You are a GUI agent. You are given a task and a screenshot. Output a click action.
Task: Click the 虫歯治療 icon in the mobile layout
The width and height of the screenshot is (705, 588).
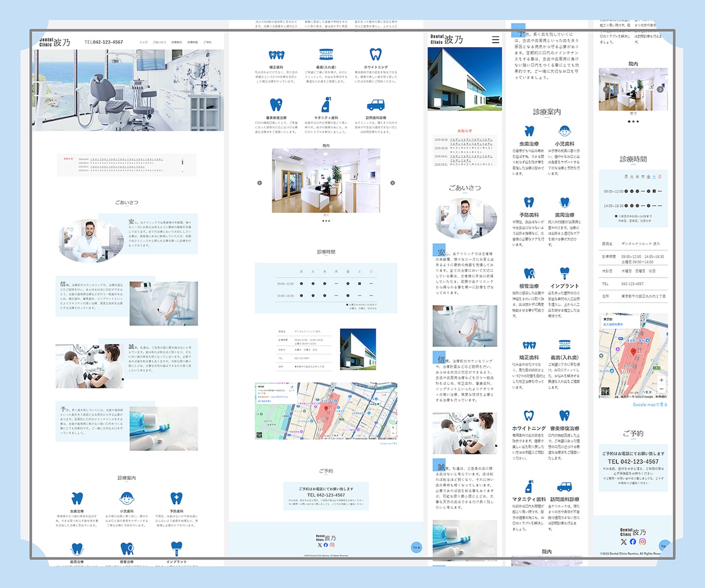tap(529, 131)
